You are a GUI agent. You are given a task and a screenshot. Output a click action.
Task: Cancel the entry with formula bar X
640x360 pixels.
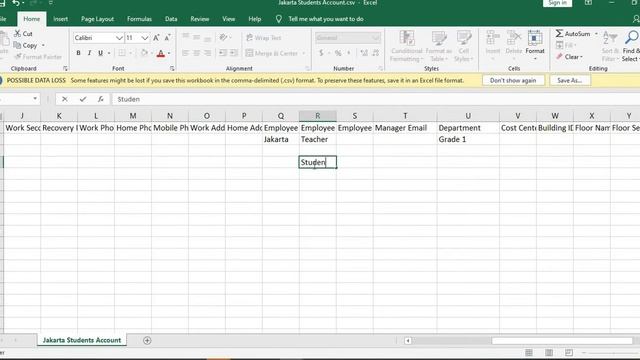tap(64, 99)
